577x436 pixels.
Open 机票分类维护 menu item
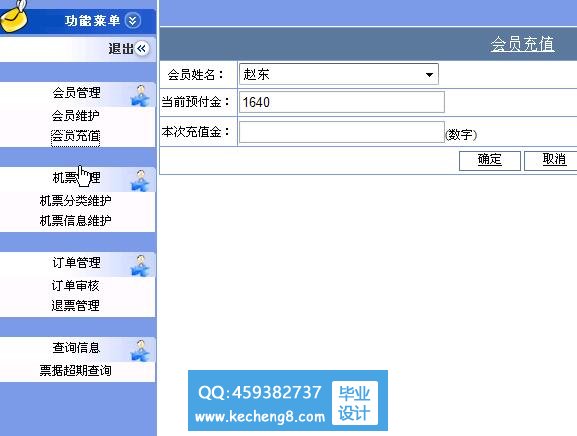pos(75,201)
